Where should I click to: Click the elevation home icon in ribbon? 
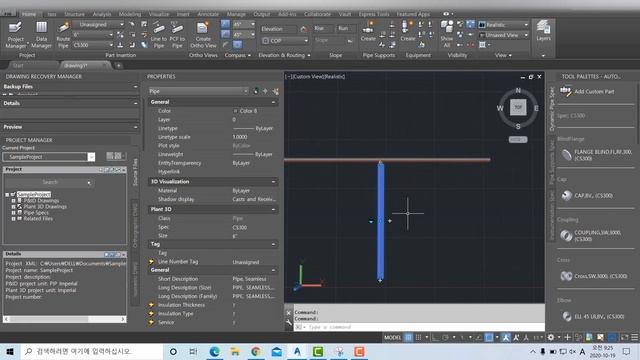click(303, 29)
